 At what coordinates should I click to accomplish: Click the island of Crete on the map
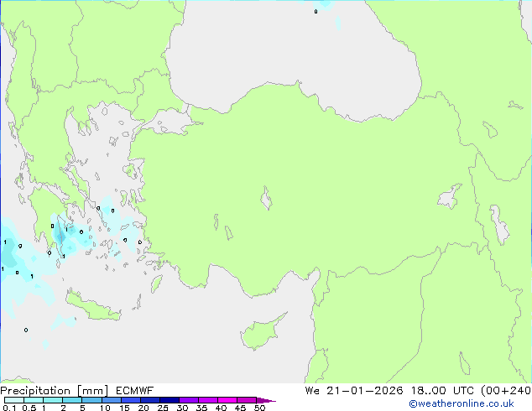[93, 307]
